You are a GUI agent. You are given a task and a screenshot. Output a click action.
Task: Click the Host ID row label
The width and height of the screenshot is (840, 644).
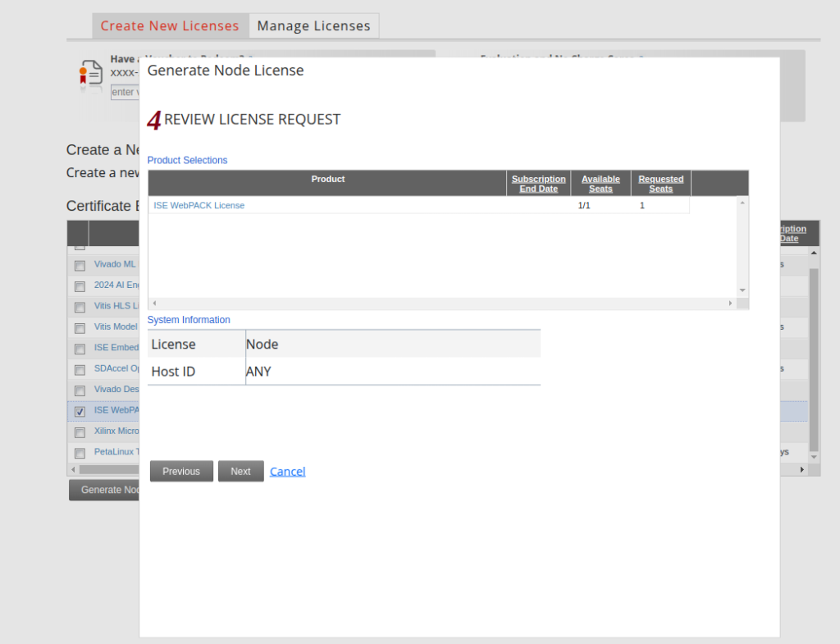tap(173, 372)
